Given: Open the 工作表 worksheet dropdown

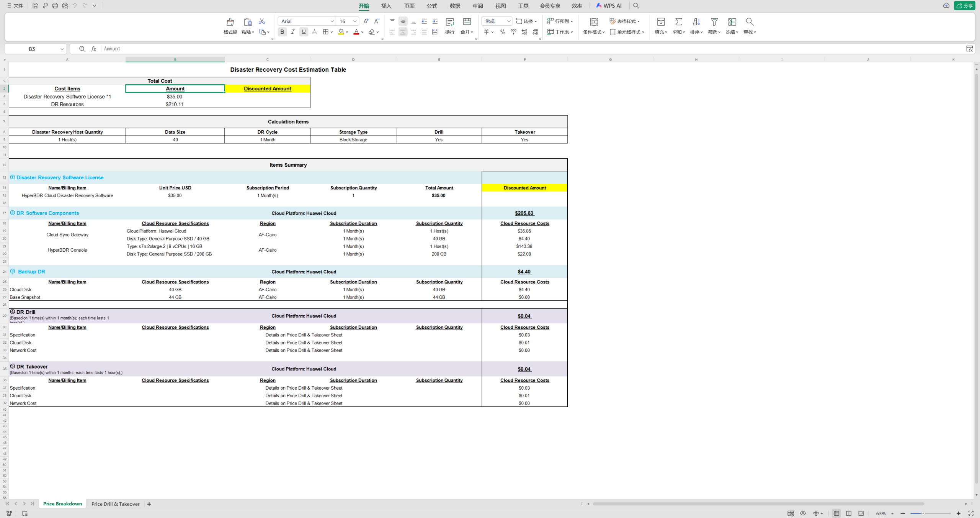Looking at the screenshot, I should tap(560, 32).
